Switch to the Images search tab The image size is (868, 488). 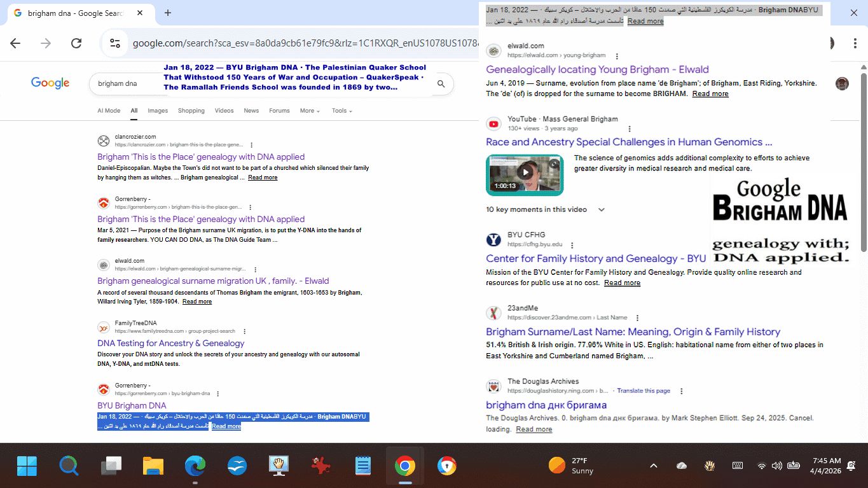pyautogui.click(x=158, y=111)
